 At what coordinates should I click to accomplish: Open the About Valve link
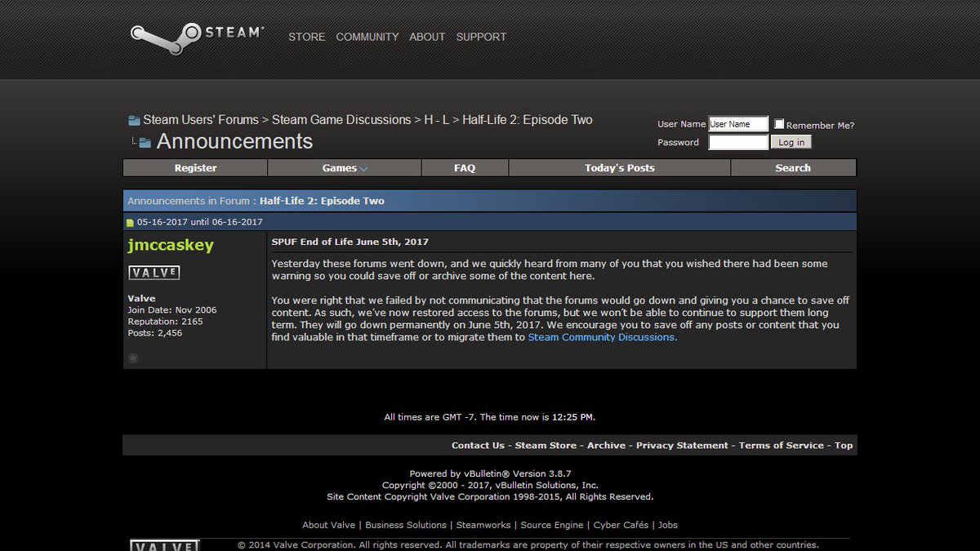pyautogui.click(x=328, y=525)
